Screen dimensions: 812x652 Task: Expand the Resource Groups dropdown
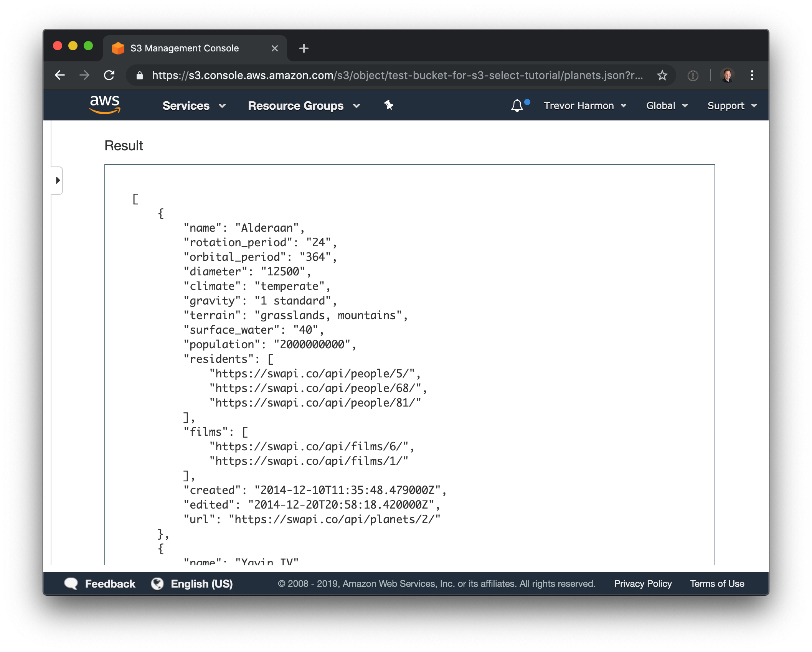coord(304,106)
